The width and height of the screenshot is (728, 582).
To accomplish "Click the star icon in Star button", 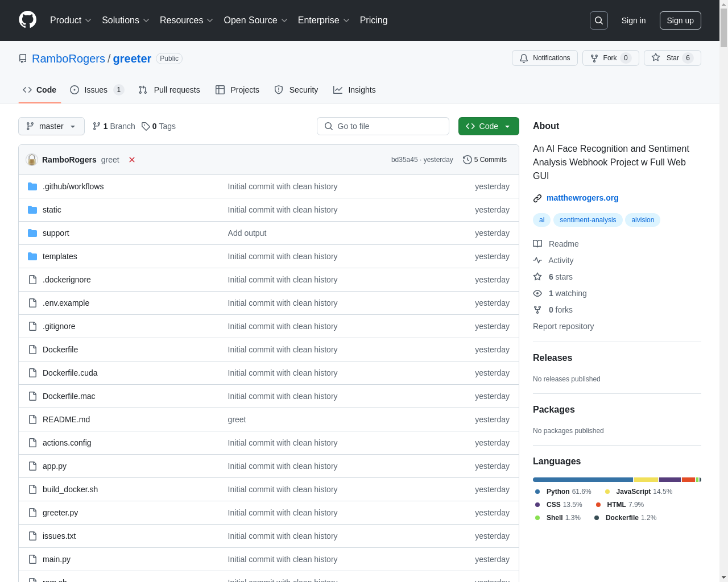I will point(656,57).
